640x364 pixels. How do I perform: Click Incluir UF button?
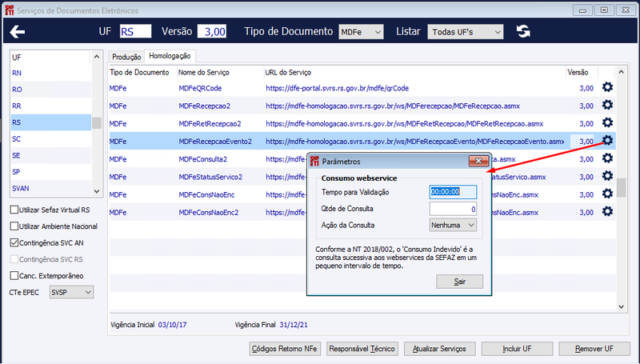517,349
